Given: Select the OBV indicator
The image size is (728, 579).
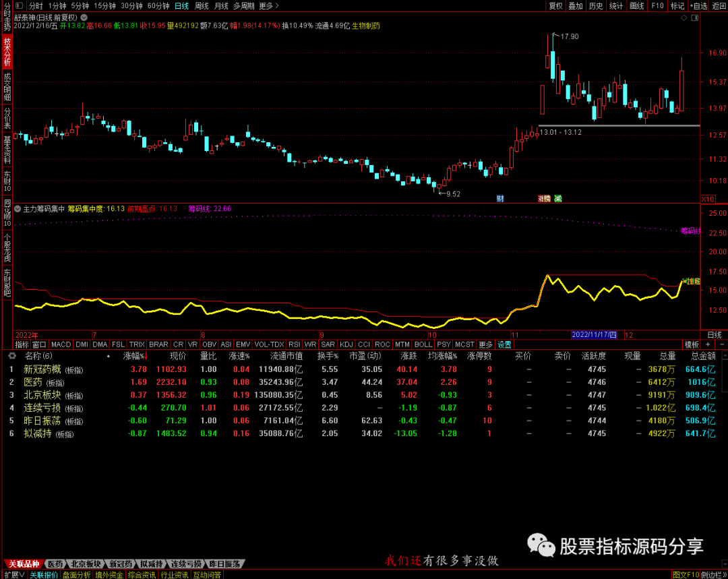Looking at the screenshot, I should (x=210, y=344).
